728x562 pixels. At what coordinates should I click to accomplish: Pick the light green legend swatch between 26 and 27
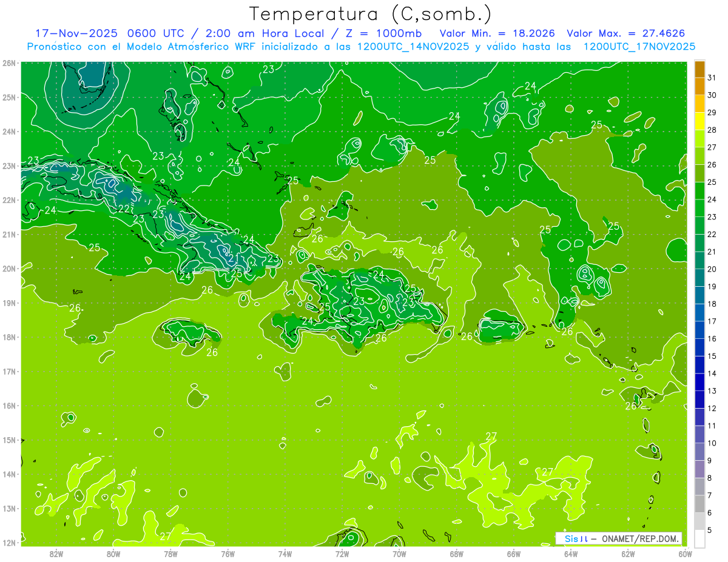click(x=699, y=156)
